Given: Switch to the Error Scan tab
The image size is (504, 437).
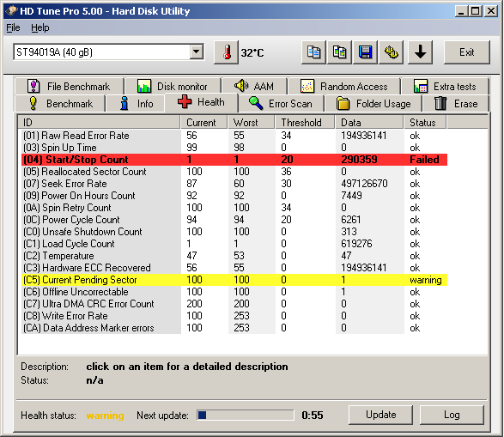Looking at the screenshot, I should pos(281,104).
